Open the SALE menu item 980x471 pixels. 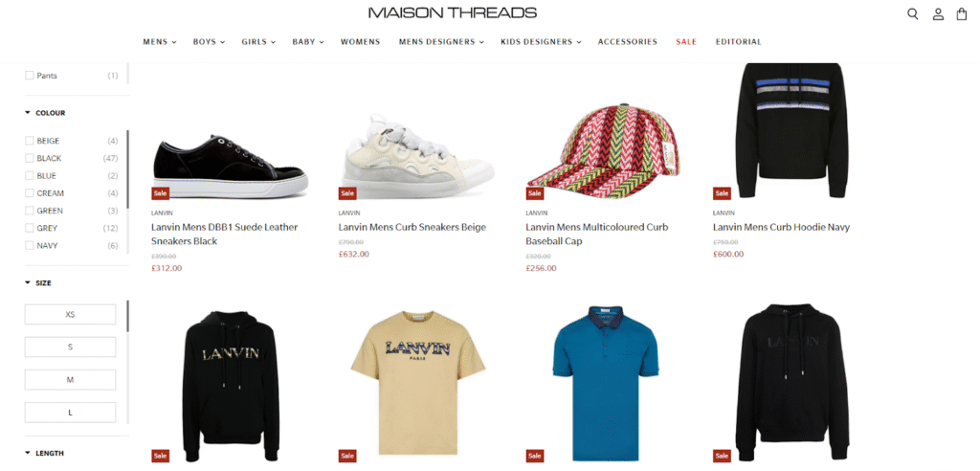tap(686, 42)
